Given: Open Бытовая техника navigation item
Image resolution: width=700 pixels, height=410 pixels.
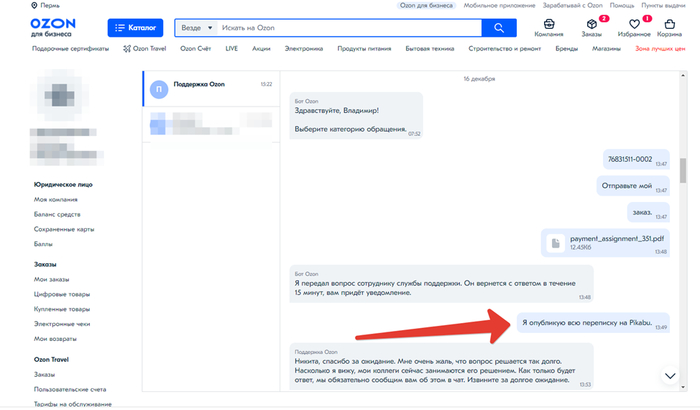Looking at the screenshot, I should [x=429, y=49].
